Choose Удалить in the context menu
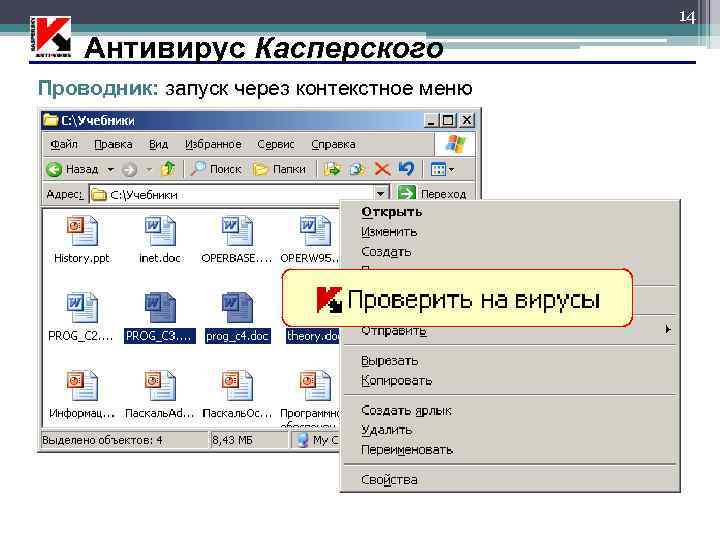The height and width of the screenshot is (540, 720). (510, 430)
